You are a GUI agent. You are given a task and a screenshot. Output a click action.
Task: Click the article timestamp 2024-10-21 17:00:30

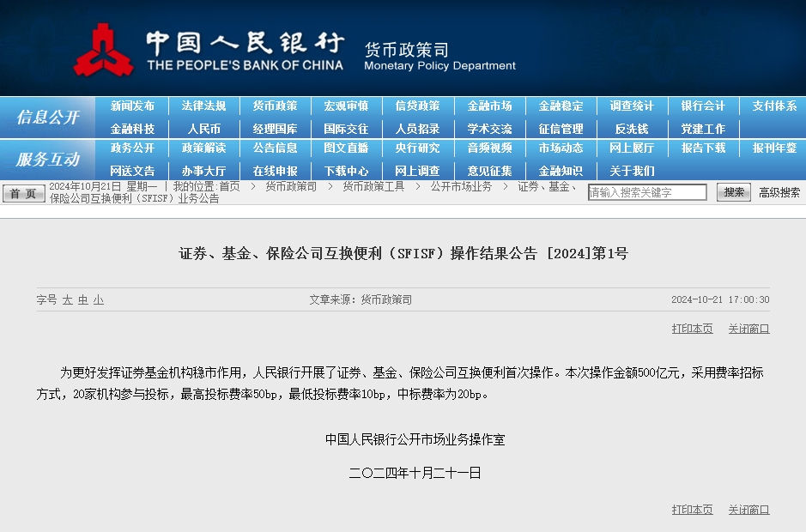(720, 299)
